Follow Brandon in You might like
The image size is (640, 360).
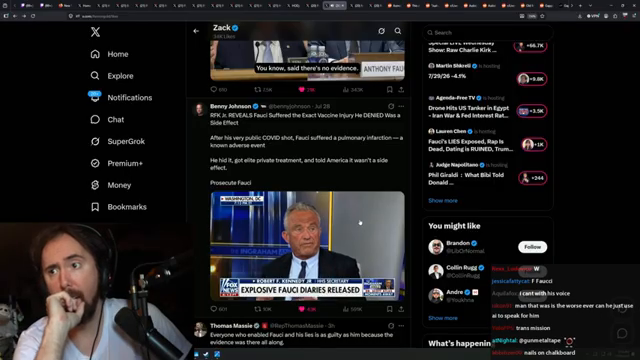click(x=532, y=247)
